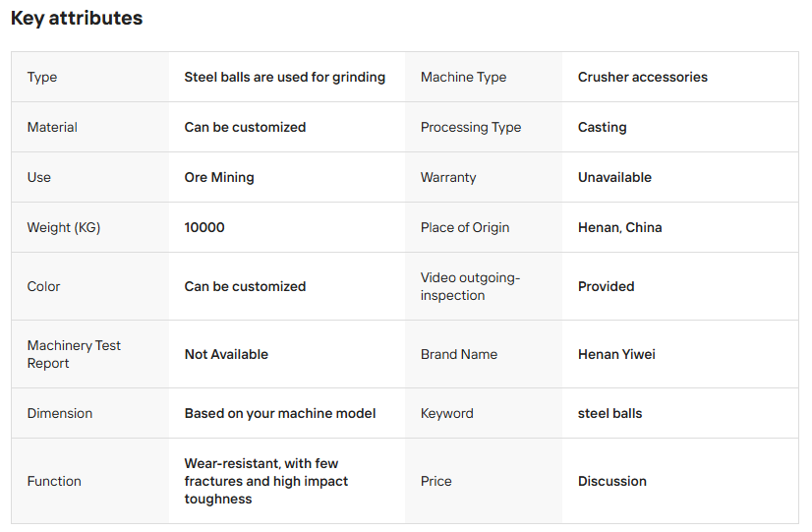Click the Place of Origin label
The width and height of the screenshot is (812, 532).
coord(465,227)
